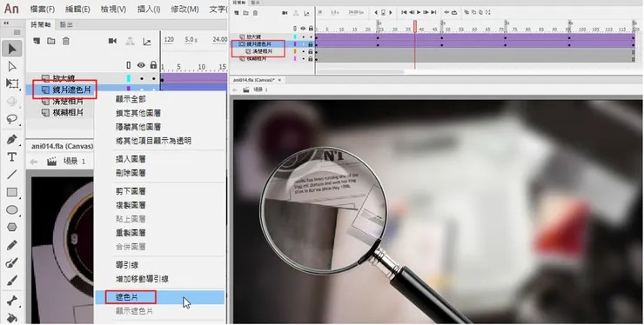The image size is (644, 325).
Task: Select the Pen tool
Action: [x=12, y=140]
